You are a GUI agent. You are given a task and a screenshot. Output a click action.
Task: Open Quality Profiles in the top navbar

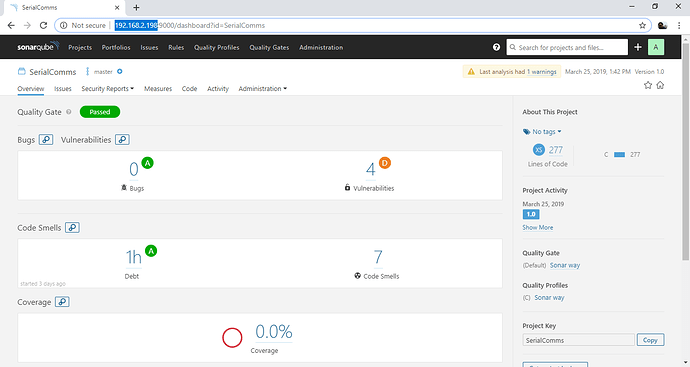(x=217, y=47)
